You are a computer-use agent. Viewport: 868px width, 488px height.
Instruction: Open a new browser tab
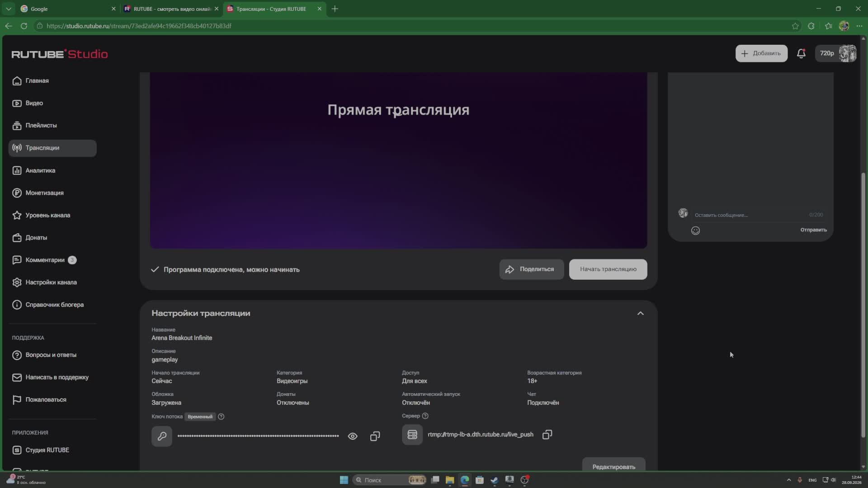tap(335, 9)
